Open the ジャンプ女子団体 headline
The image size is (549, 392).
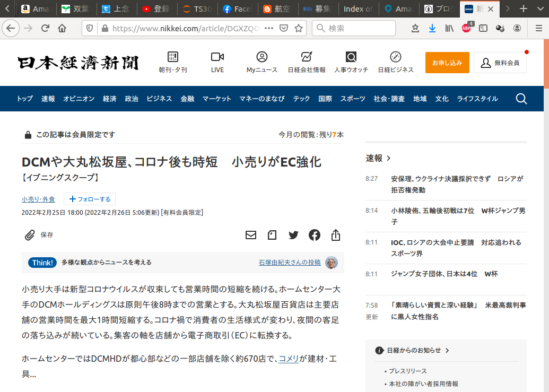445,274
